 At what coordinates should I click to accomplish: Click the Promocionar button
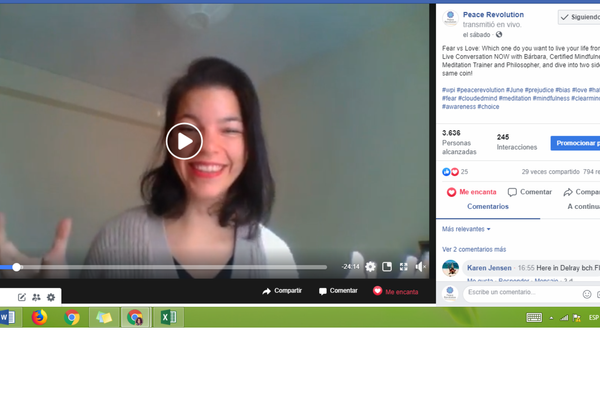coord(576,143)
